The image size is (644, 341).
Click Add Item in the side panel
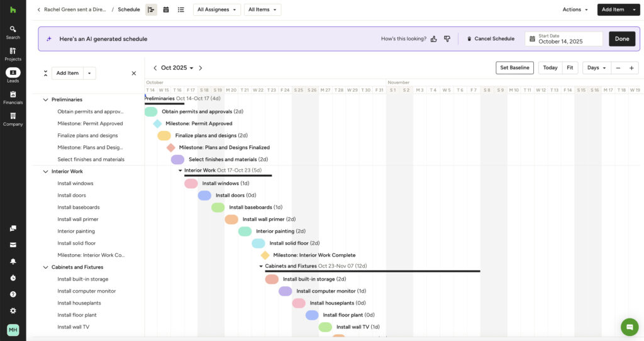pyautogui.click(x=67, y=73)
